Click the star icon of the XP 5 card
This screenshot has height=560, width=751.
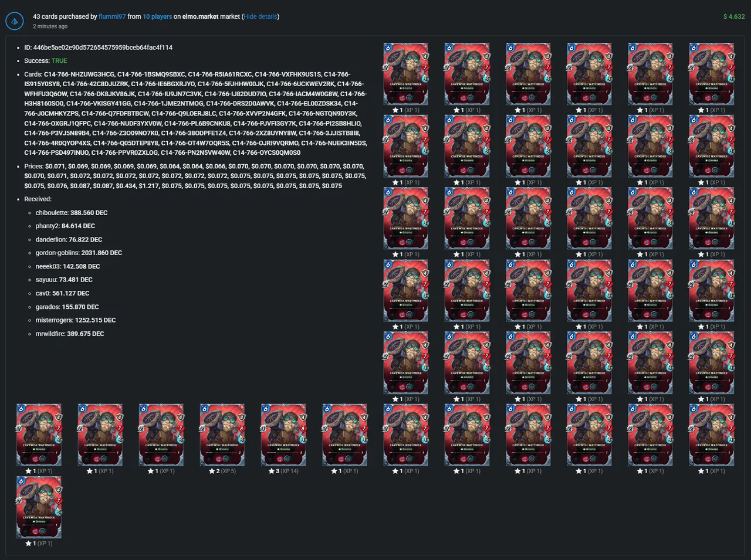click(x=212, y=471)
